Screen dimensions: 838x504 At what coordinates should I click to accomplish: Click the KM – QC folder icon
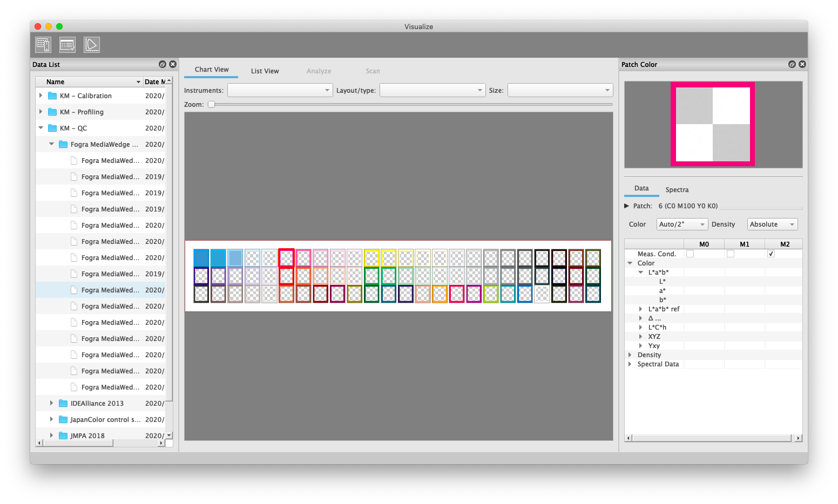pos(52,128)
